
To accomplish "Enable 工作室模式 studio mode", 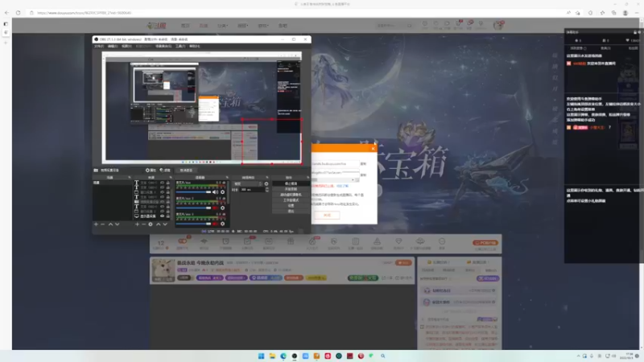I will tap(291, 200).
